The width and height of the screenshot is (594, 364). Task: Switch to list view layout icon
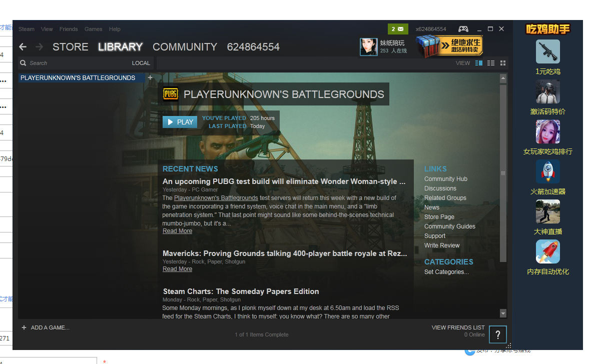coord(491,63)
